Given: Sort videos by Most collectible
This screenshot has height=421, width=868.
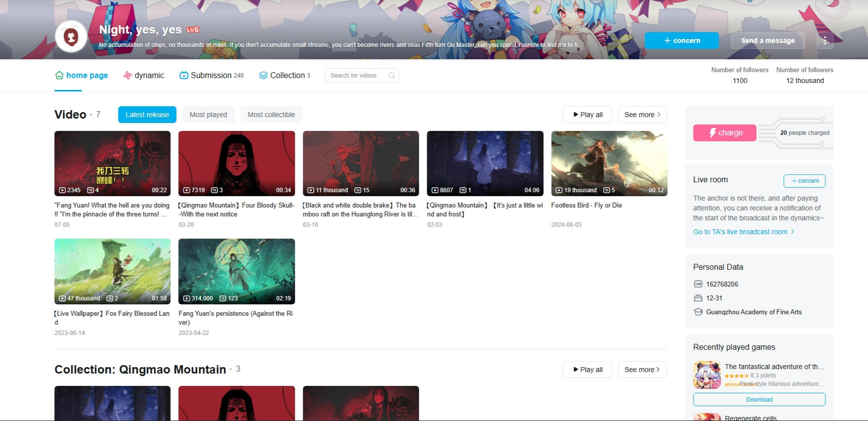Looking at the screenshot, I should click(x=271, y=115).
